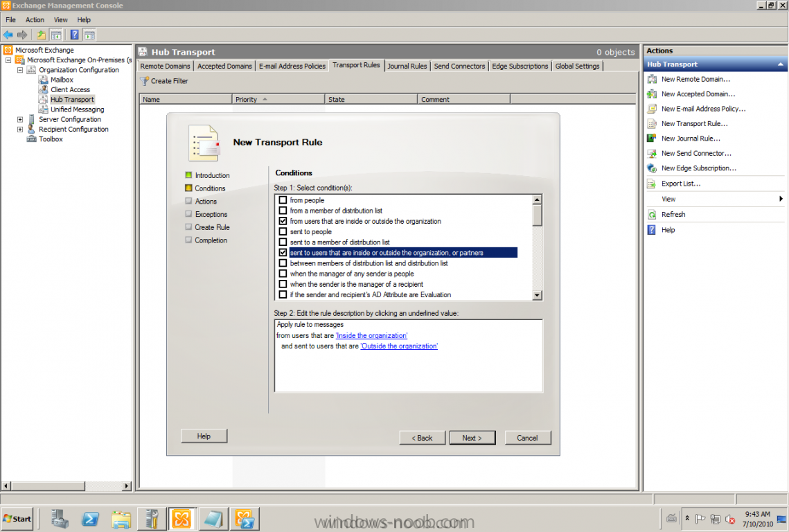The width and height of the screenshot is (789, 532).
Task: Click the volume icon in system tray
Action: [730, 519]
